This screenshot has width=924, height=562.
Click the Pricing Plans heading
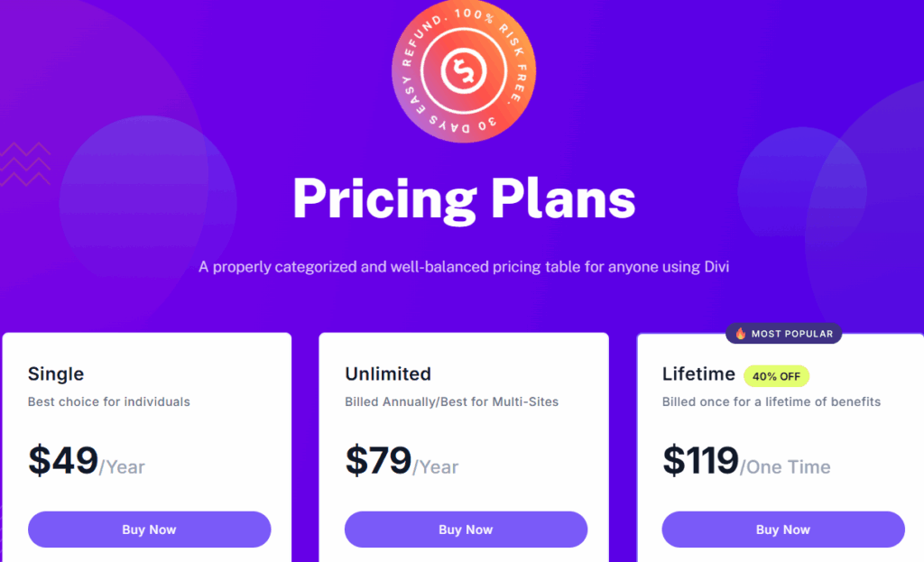click(464, 198)
